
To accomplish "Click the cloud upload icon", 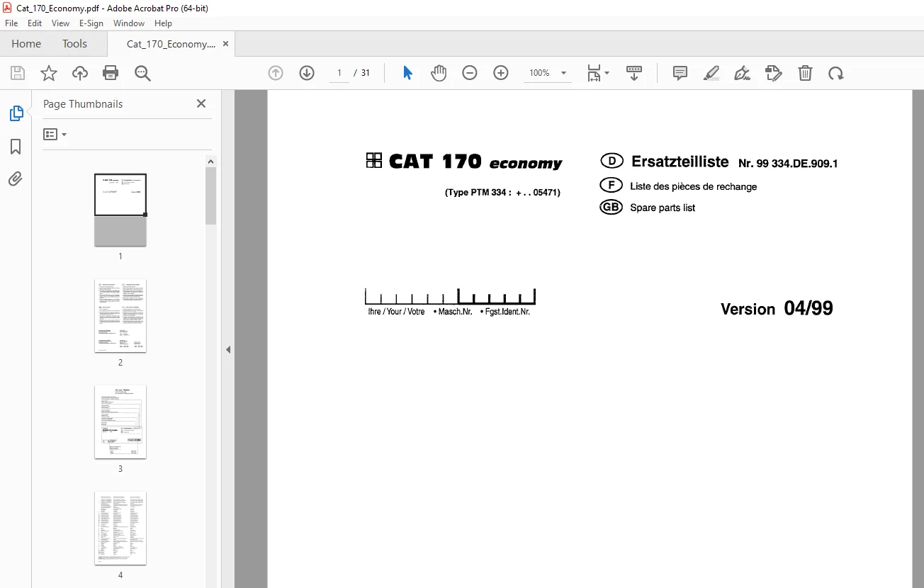I will 80,73.
